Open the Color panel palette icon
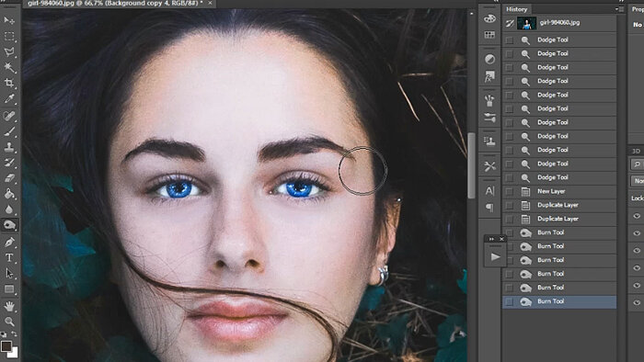644x362 pixels. coord(489,19)
